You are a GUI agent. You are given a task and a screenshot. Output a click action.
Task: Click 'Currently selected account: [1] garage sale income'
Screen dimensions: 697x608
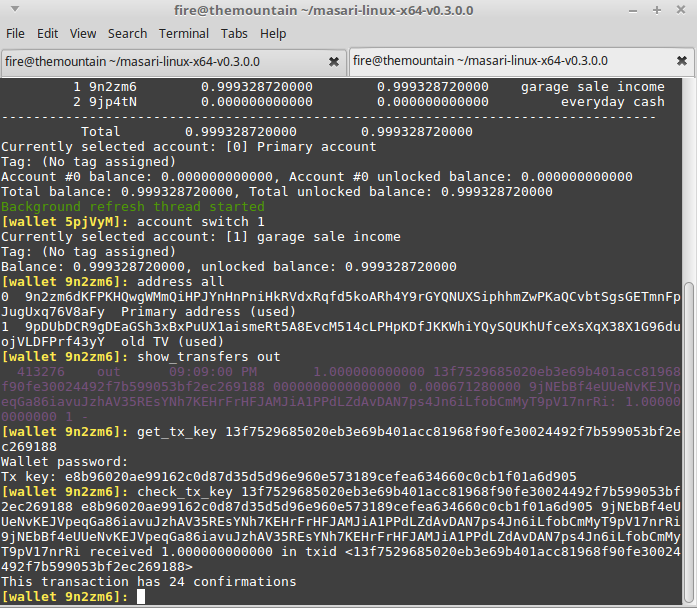pos(200,237)
